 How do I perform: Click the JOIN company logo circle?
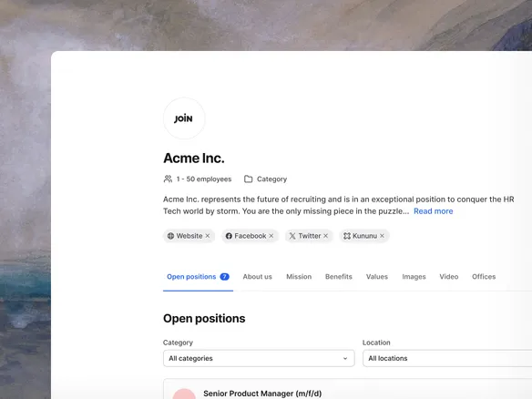[x=184, y=118]
